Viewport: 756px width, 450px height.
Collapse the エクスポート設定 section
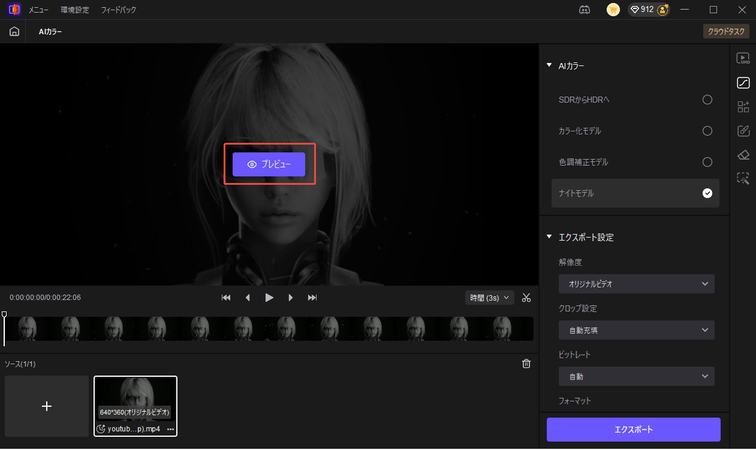pos(549,237)
